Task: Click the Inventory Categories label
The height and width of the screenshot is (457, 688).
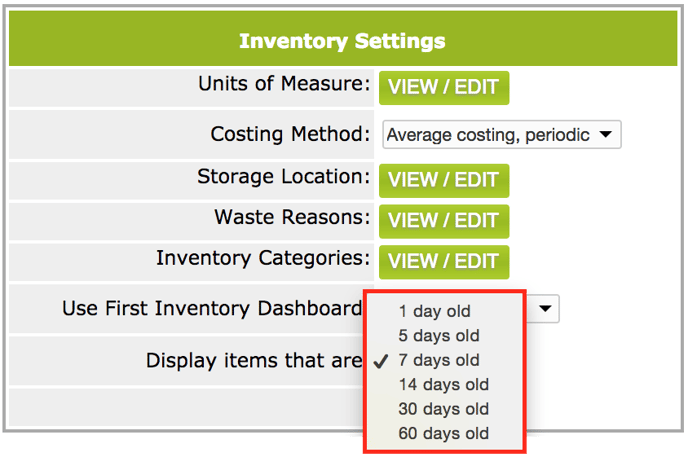Action: (263, 258)
